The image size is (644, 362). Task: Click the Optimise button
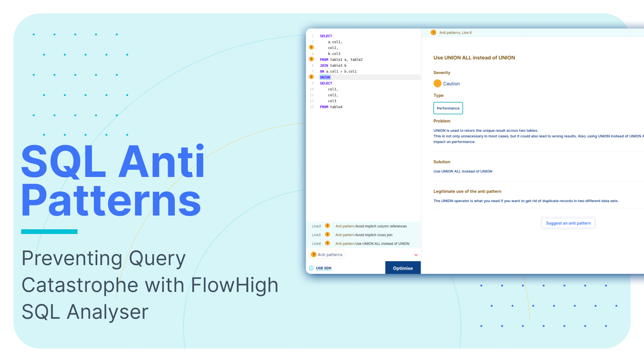click(x=402, y=268)
